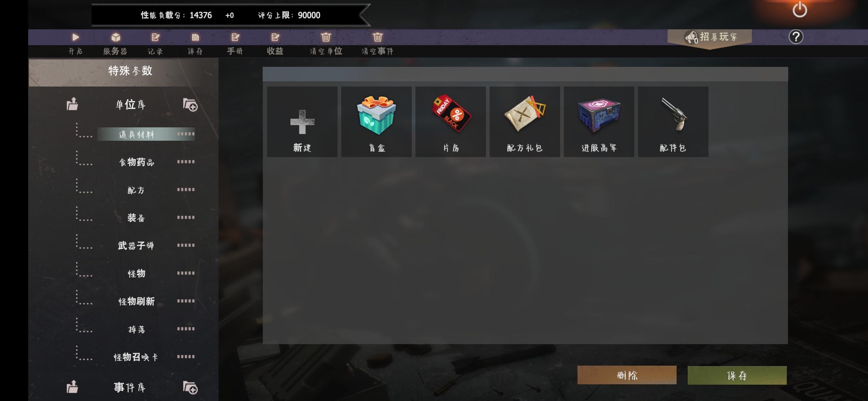Image resolution: width=868 pixels, height=401 pixels.
Task: Select the 盲盒 gift box item
Action: click(376, 122)
